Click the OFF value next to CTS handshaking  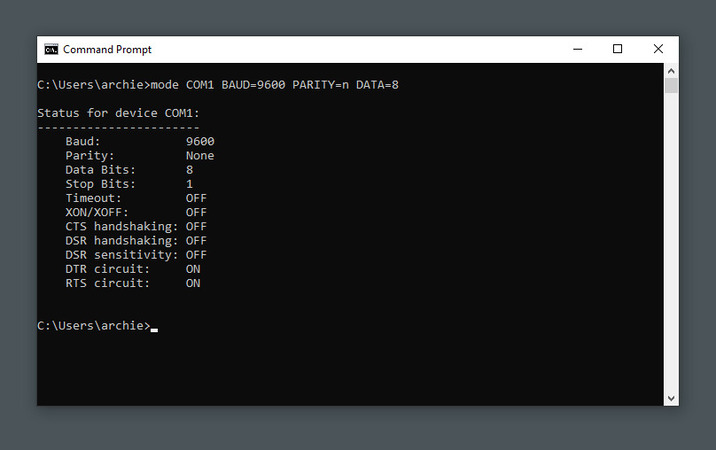196,227
